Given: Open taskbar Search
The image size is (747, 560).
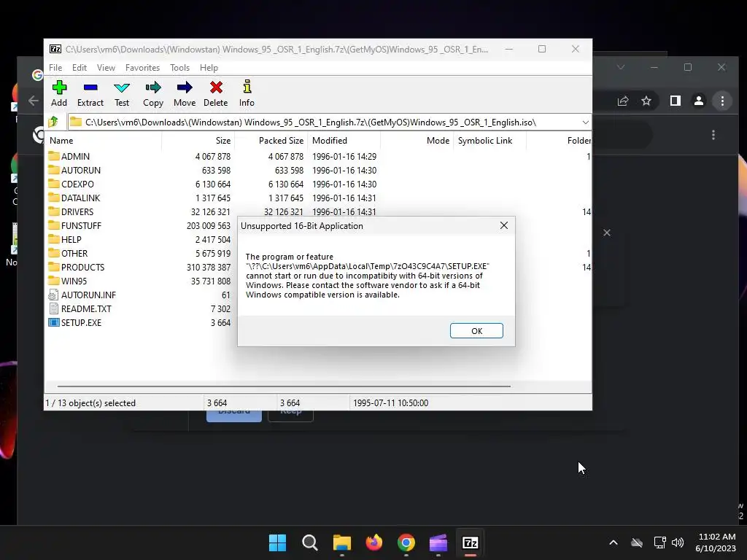Looking at the screenshot, I should click(309, 542).
